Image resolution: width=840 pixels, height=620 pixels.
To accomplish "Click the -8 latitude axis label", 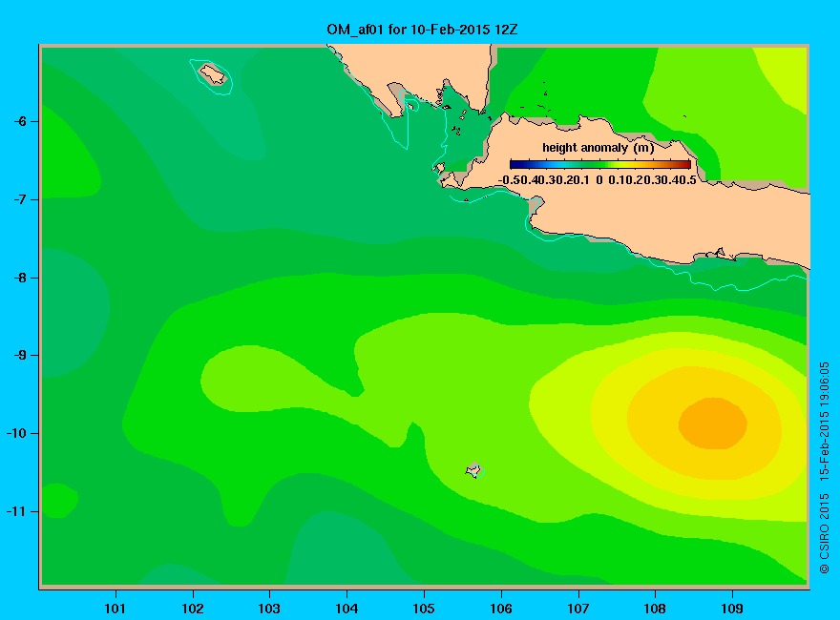I will point(20,278).
